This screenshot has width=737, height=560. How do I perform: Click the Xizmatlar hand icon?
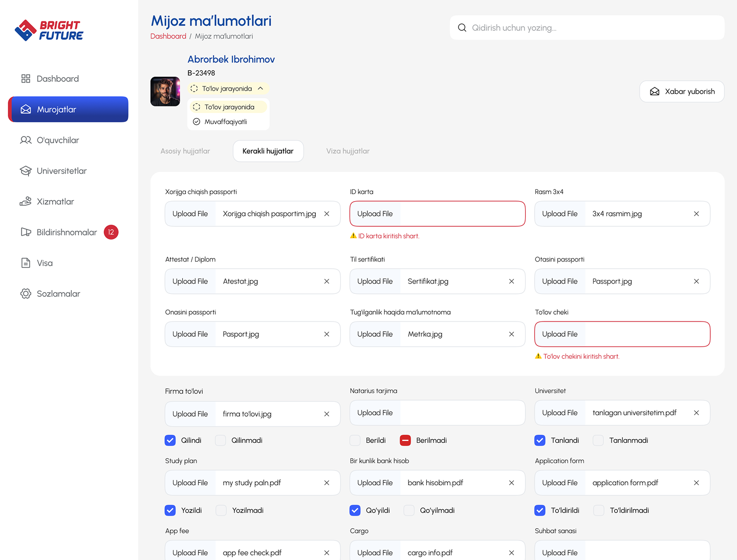26,202
